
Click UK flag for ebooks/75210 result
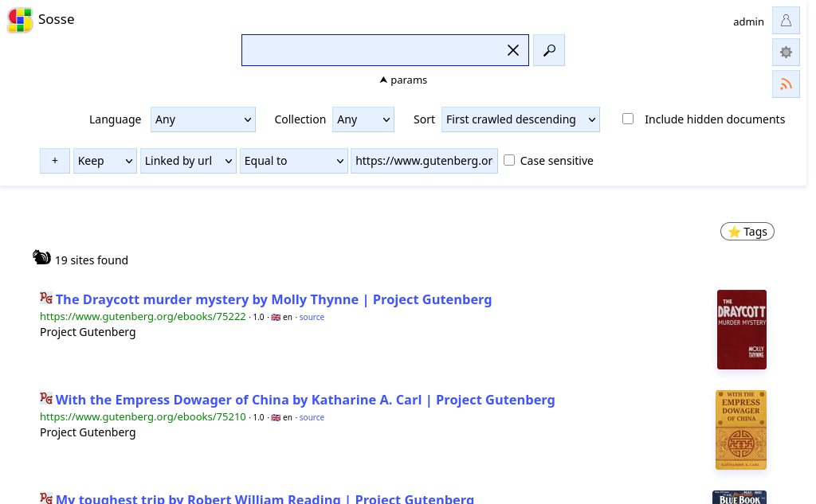pyautogui.click(x=276, y=418)
